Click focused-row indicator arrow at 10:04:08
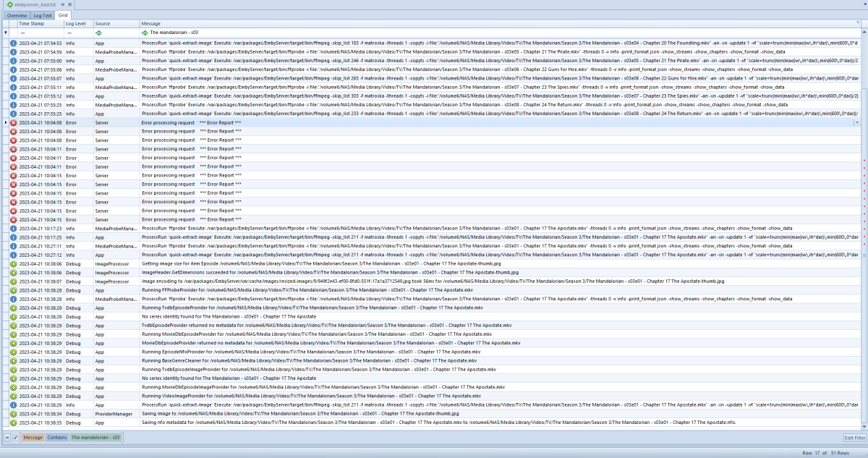The height and width of the screenshot is (458, 868). pyautogui.click(x=6, y=122)
